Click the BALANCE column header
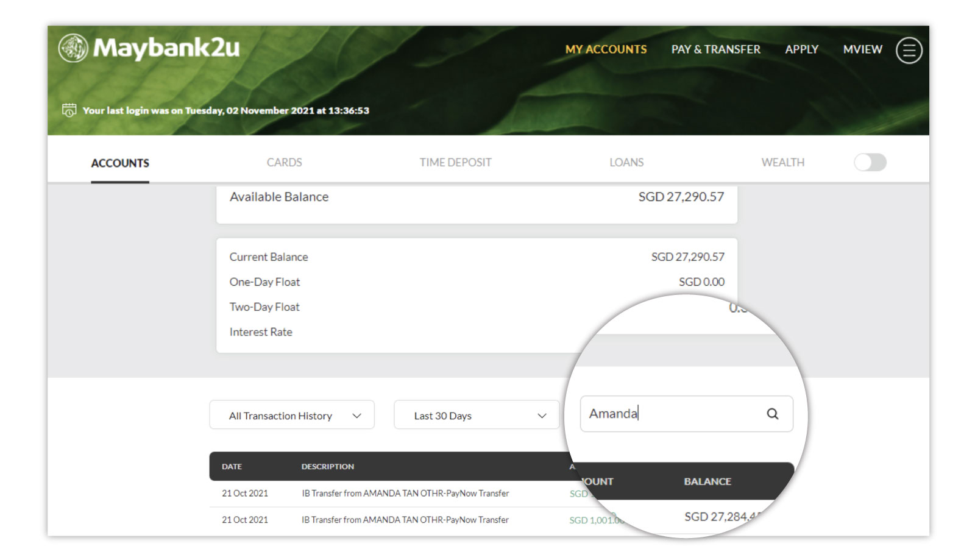The image size is (975, 560). click(707, 481)
